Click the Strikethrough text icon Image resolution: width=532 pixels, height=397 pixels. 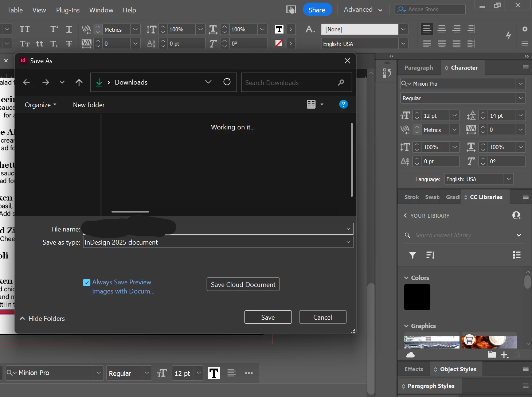tap(69, 44)
